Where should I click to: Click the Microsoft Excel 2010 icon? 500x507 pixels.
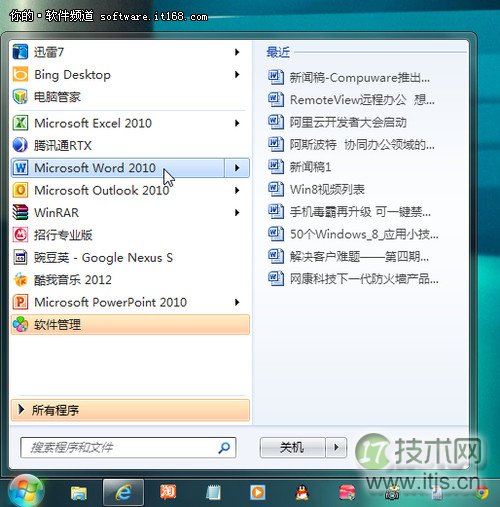(x=20, y=123)
